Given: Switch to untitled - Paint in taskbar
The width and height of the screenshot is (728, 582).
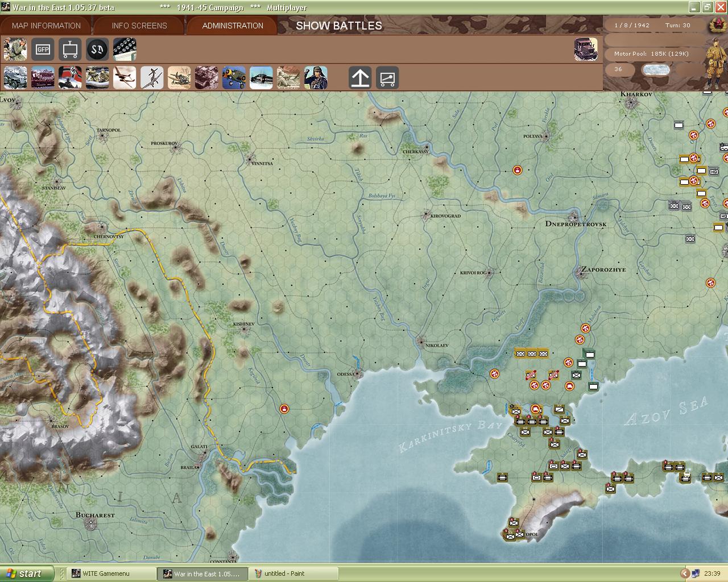Looking at the screenshot, I should click(x=294, y=573).
